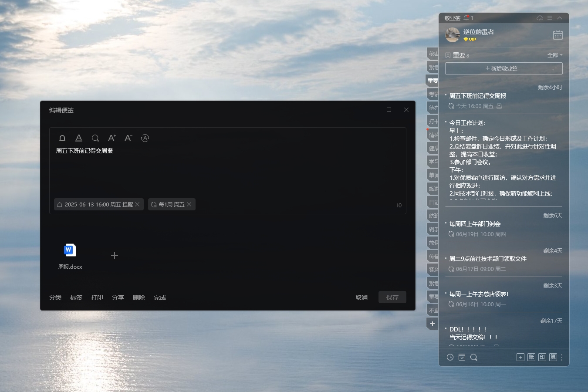Click 新增敬业签 to add a note
Screen dimensions: 588x392
click(504, 68)
